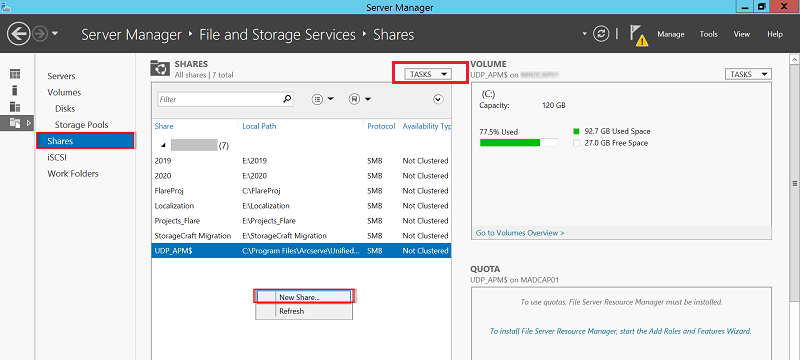Open the VOLUME Tasks dropdown

748,74
